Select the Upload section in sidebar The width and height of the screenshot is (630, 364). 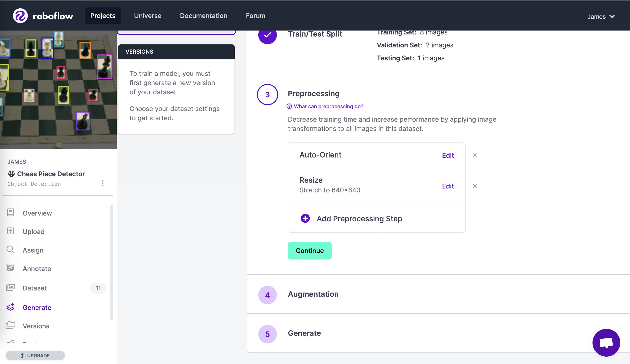tap(34, 231)
